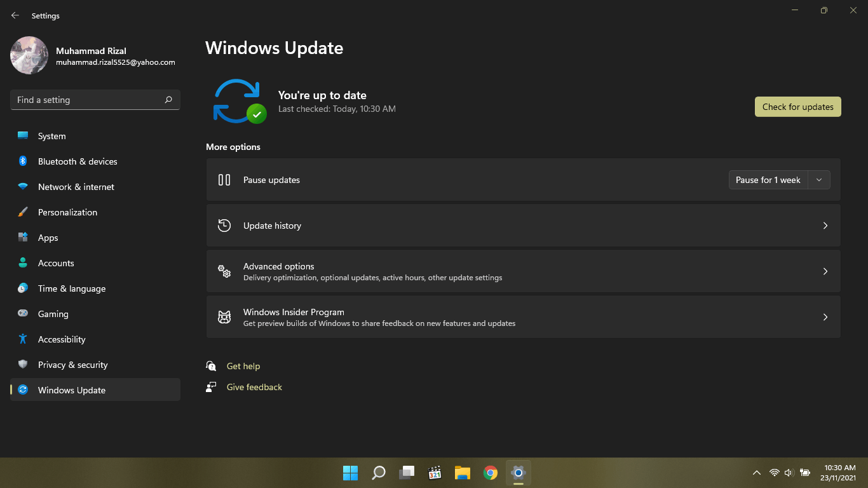Viewport: 868px width, 488px height.
Task: Click the Muhammad Rizal account name
Action: (91, 51)
